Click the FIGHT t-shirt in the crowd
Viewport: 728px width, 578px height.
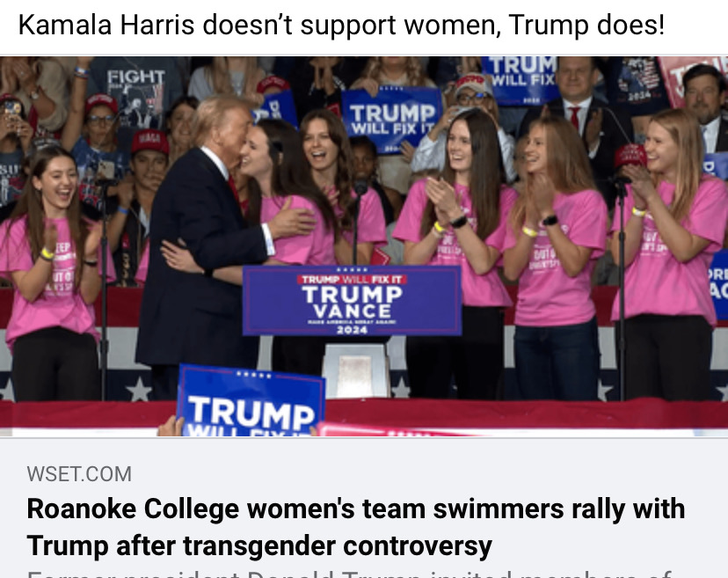coord(136,93)
